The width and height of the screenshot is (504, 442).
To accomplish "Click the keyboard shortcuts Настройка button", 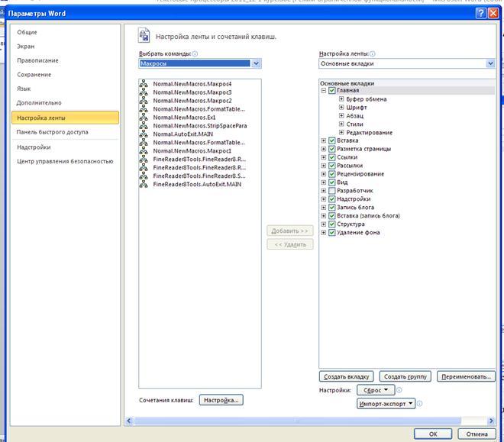I will pyautogui.click(x=221, y=400).
